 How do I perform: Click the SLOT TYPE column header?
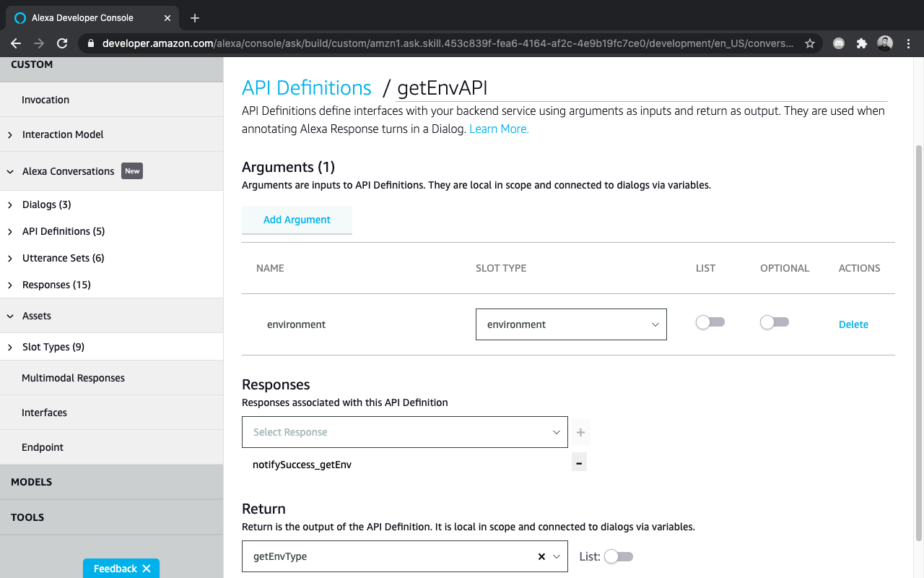(501, 268)
